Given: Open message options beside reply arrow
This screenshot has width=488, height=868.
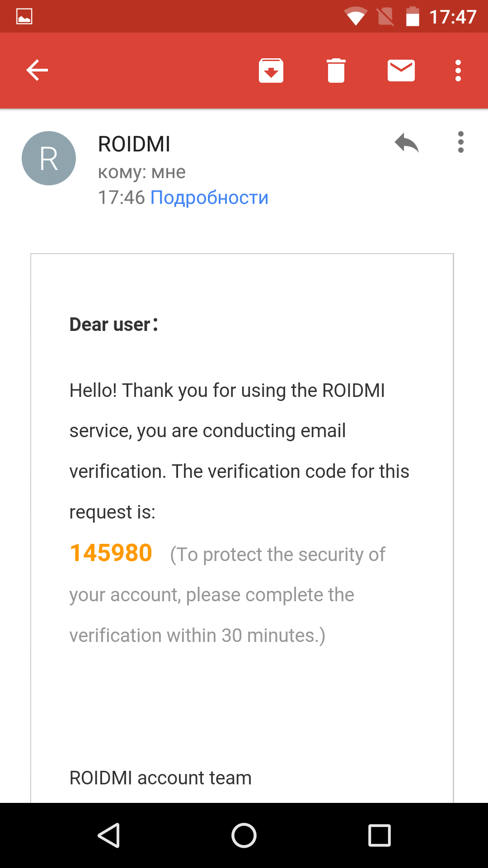Looking at the screenshot, I should 461,143.
